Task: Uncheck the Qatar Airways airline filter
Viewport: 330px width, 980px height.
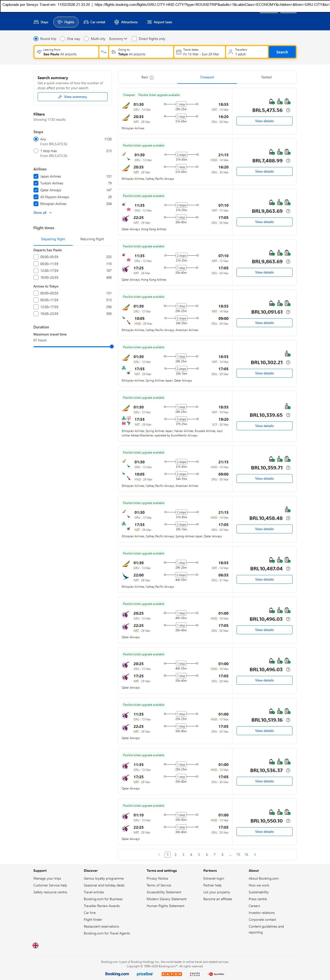Action: point(36,190)
